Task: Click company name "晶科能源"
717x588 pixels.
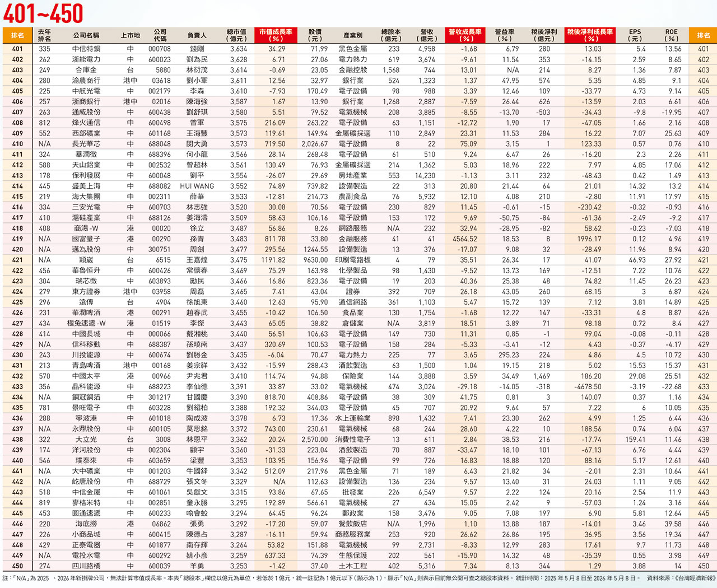Action: point(86,387)
